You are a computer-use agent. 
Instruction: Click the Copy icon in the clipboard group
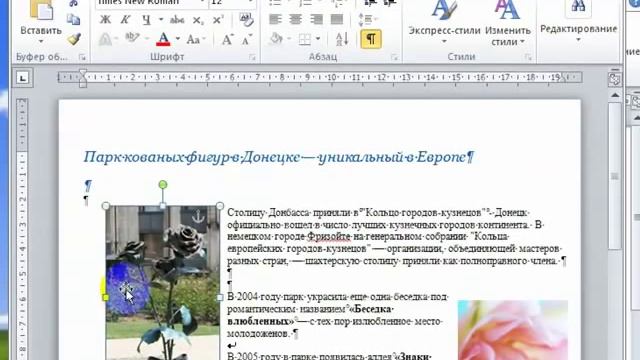[x=73, y=19]
